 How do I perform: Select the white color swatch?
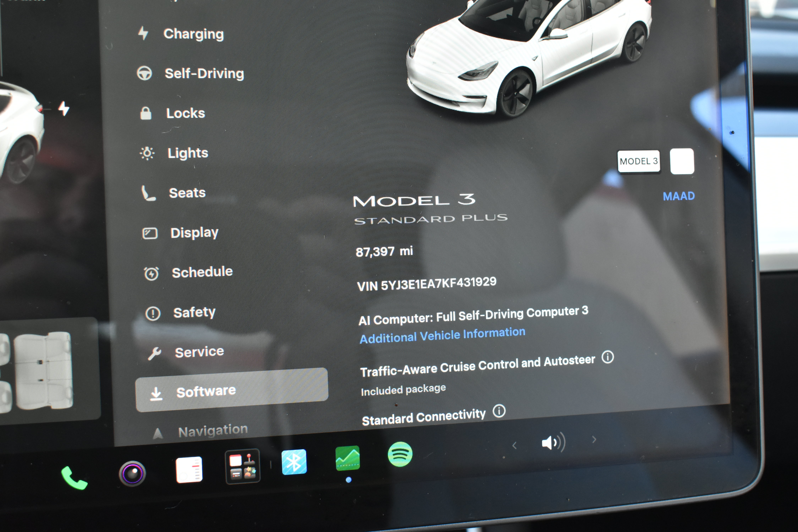click(x=682, y=162)
